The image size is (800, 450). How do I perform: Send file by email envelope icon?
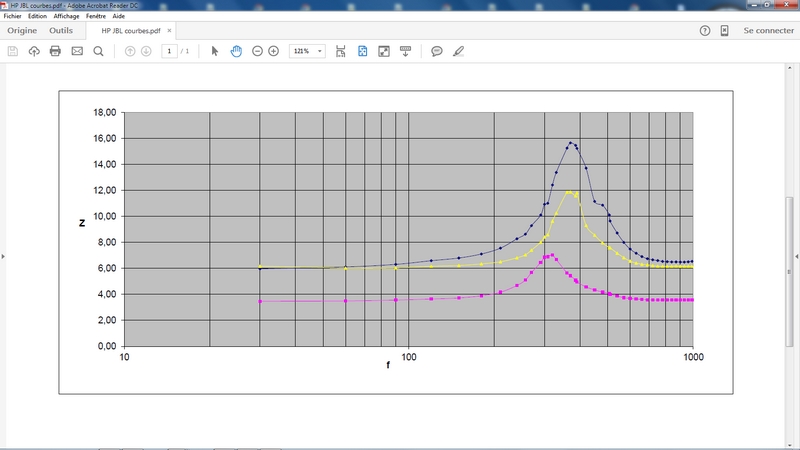(x=77, y=51)
